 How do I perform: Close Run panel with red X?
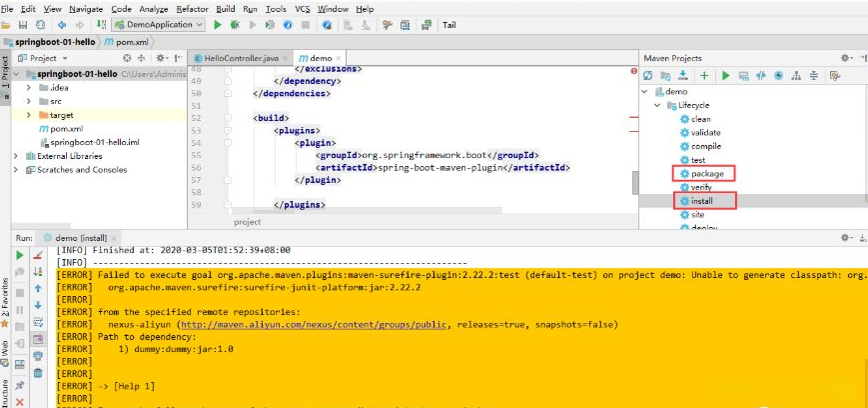(x=20, y=402)
